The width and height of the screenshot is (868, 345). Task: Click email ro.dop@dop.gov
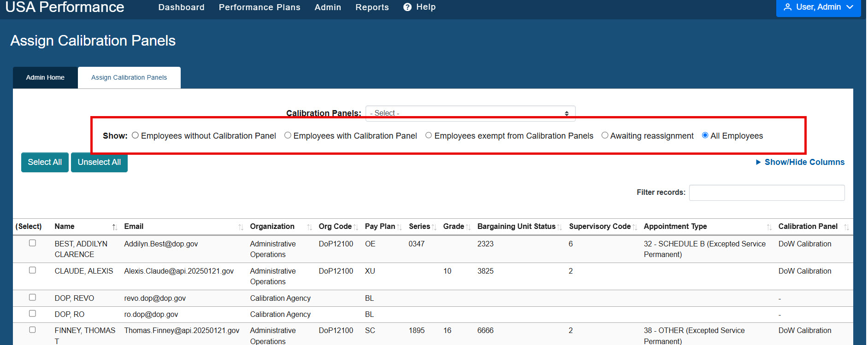coord(151,314)
